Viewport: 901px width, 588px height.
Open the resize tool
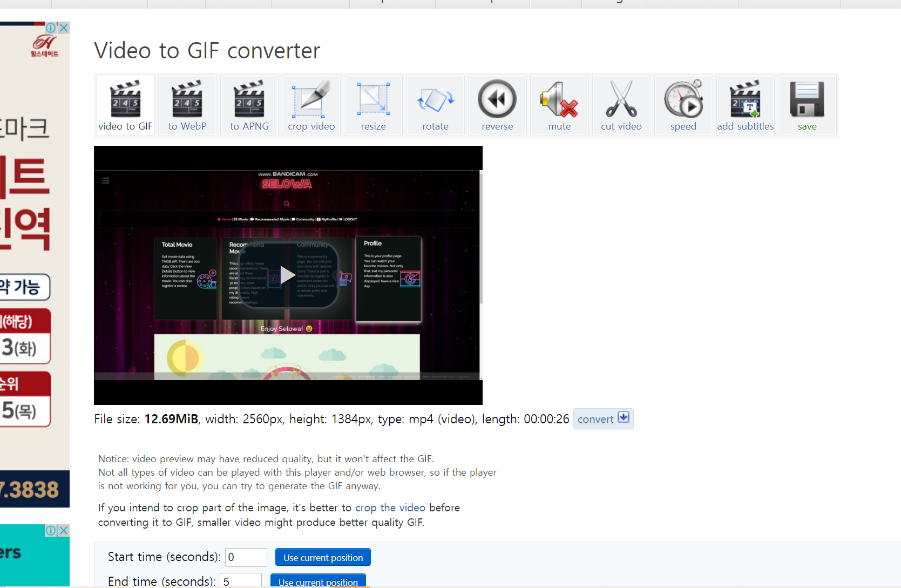coord(374,105)
